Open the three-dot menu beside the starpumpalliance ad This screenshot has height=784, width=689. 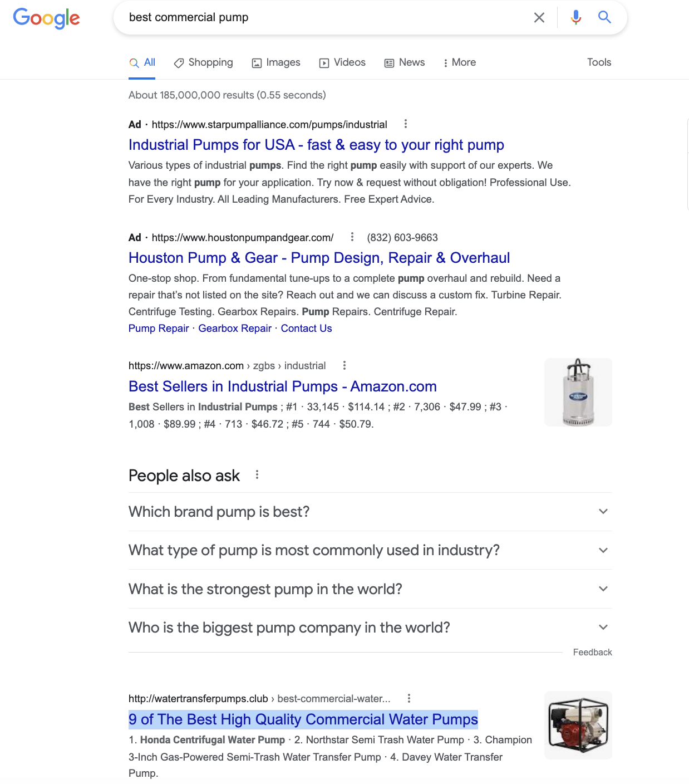(406, 124)
